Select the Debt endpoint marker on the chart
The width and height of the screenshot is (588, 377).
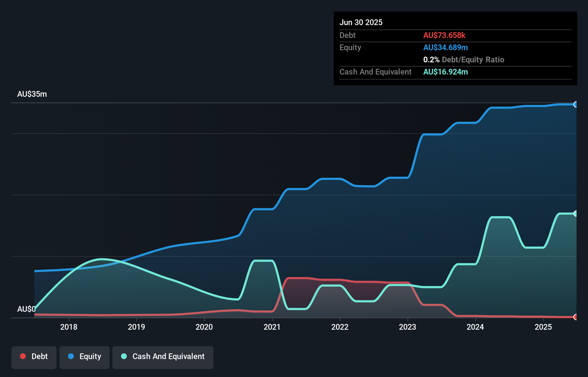pyautogui.click(x=576, y=317)
